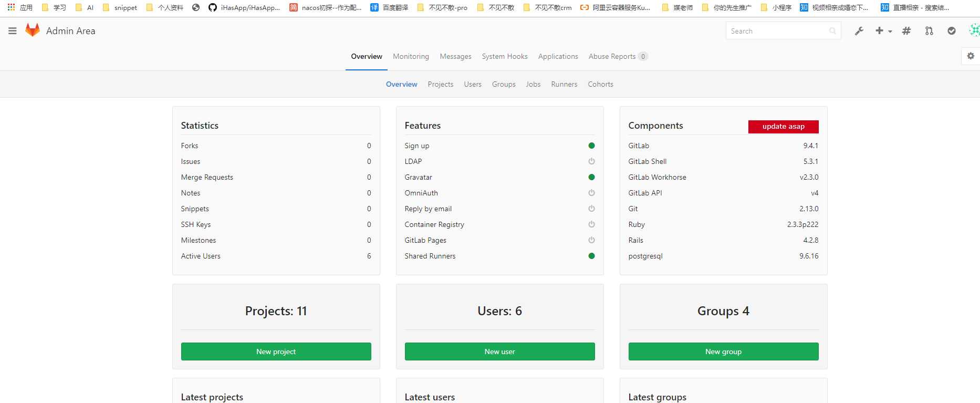Switch to the Monitoring tab

(x=411, y=56)
